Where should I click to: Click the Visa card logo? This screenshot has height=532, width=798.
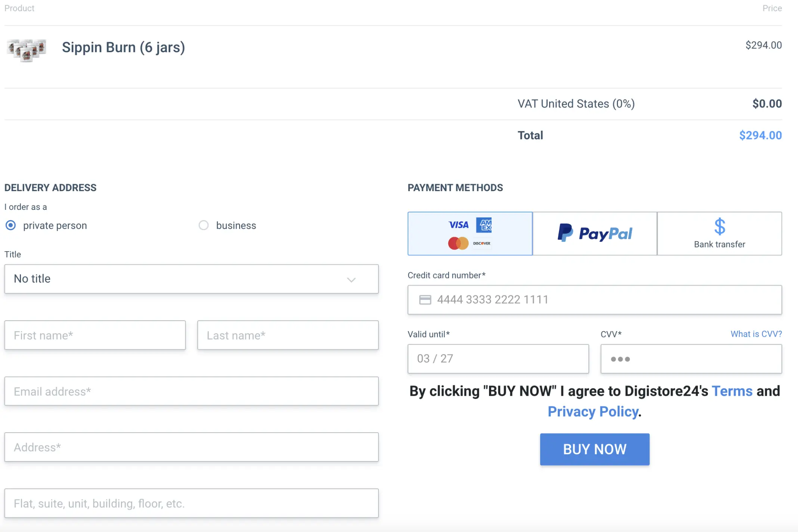tap(458, 225)
